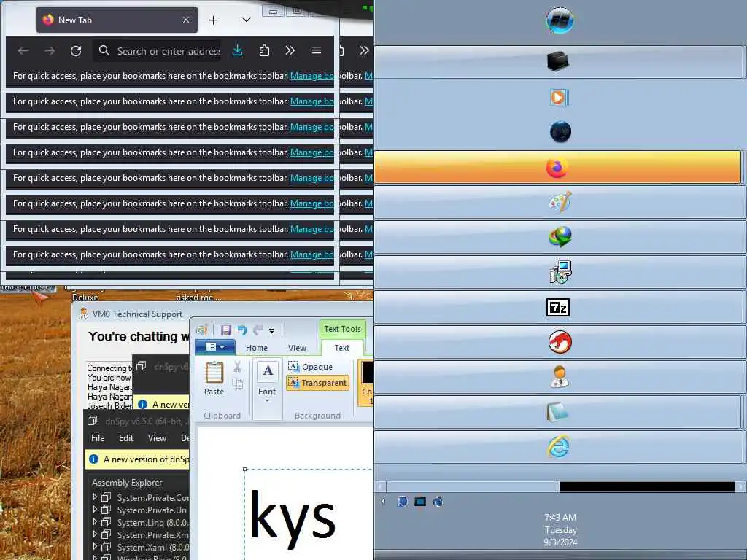Screen dimensions: 747x560
Task: Open the blue Paint file menu button
Action: 215,346
